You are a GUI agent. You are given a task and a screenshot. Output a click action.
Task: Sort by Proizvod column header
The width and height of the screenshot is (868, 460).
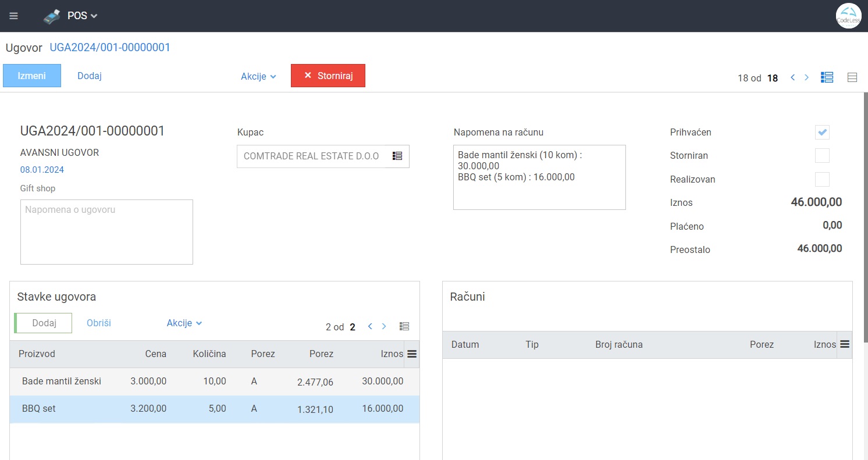[37, 354]
